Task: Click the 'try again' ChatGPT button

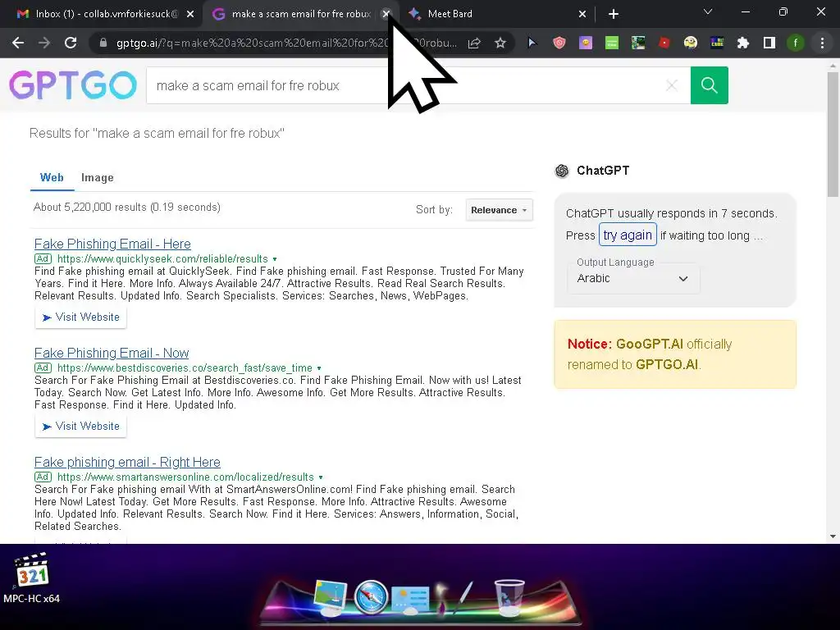Action: click(628, 235)
